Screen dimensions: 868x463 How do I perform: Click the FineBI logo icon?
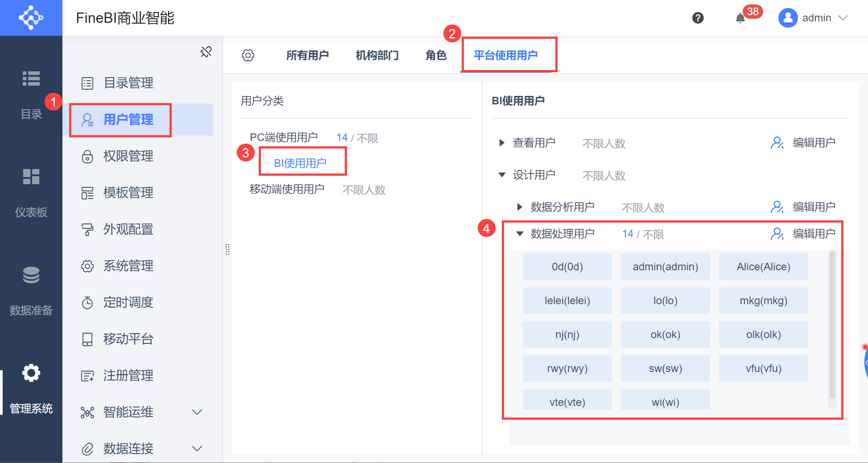tap(31, 18)
